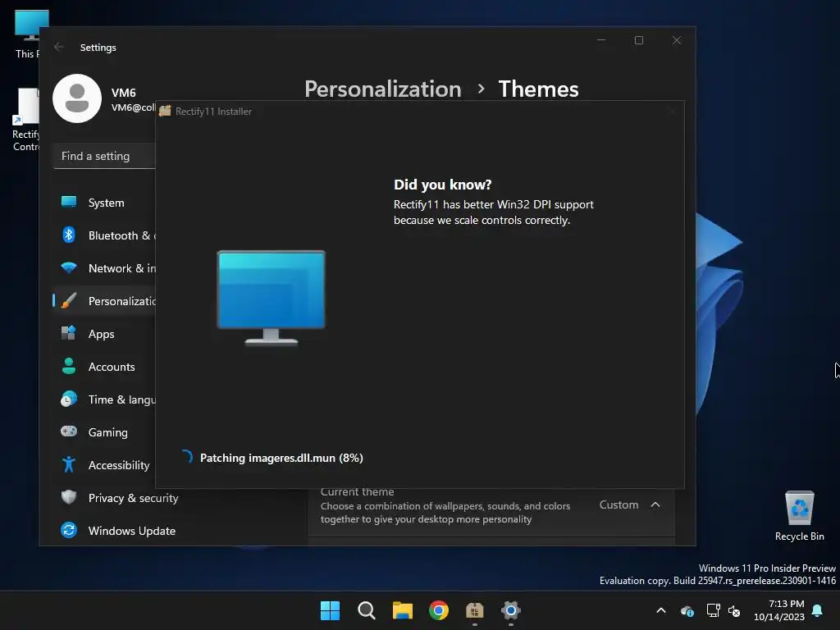
Task: Open System settings in sidebar
Action: pos(106,203)
